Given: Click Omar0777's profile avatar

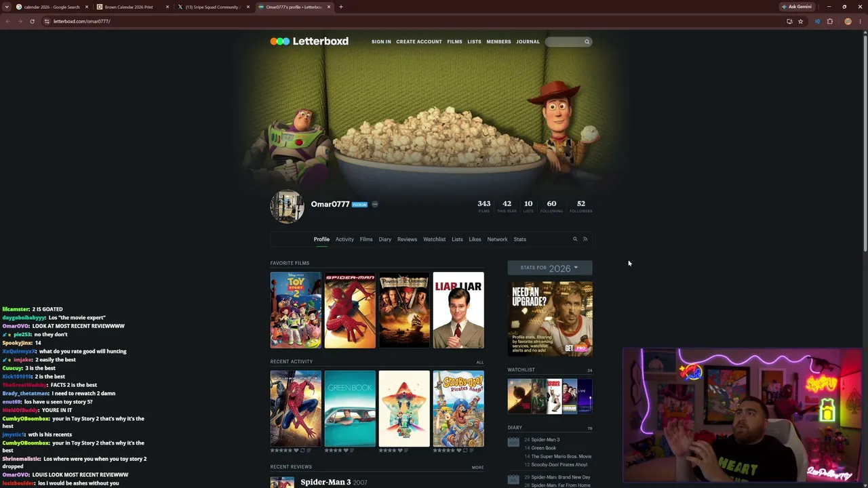Looking at the screenshot, I should [288, 206].
